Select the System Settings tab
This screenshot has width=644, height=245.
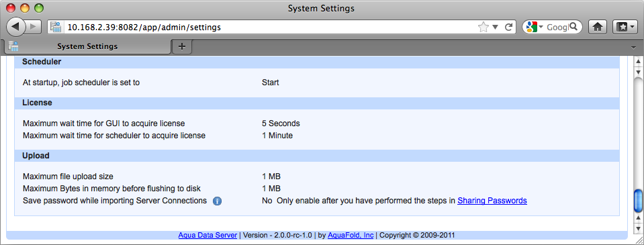pos(87,46)
